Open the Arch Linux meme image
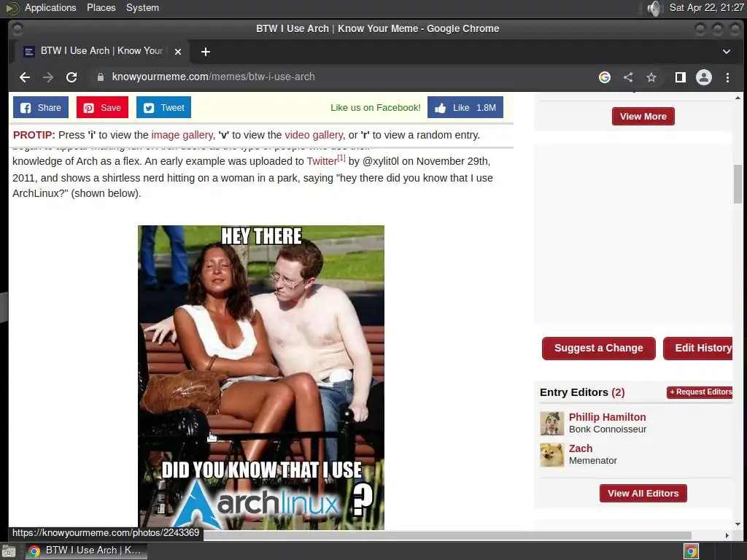 point(261,377)
